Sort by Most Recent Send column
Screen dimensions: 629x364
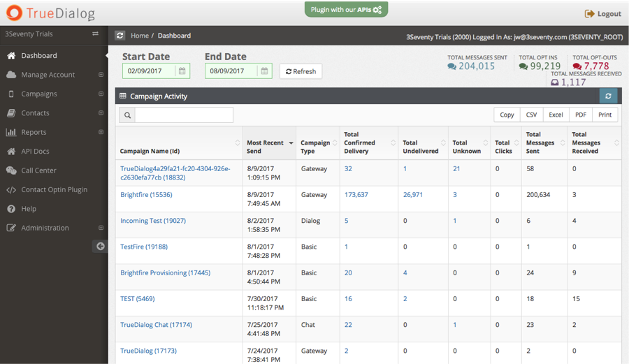click(x=269, y=143)
